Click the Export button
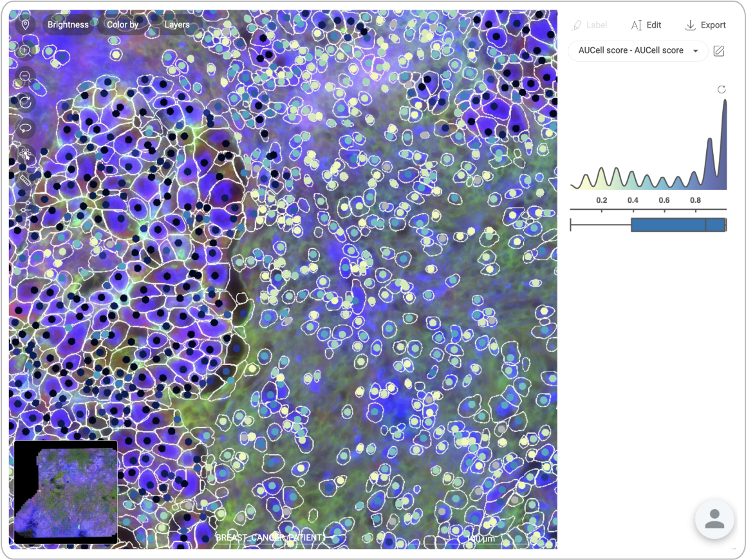Image resolution: width=746 pixels, height=560 pixels. [x=705, y=25]
